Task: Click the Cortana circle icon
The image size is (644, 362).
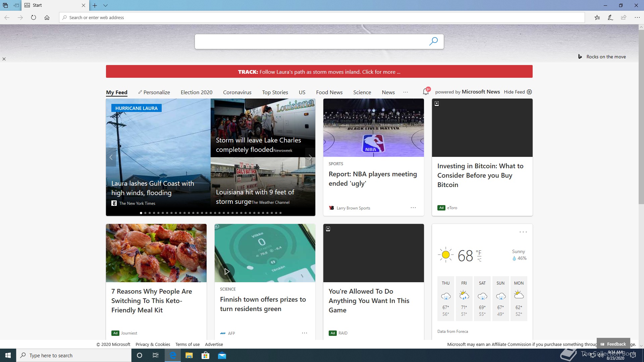Action: coord(140,355)
